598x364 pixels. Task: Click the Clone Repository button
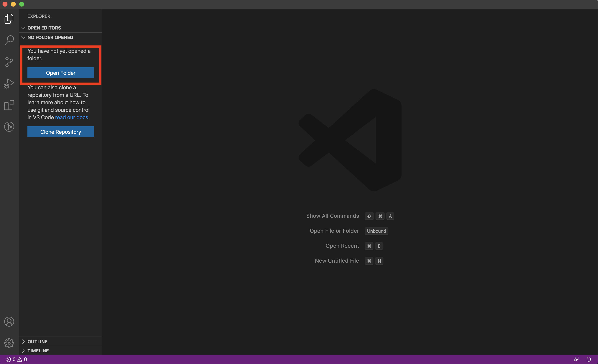[x=61, y=132]
